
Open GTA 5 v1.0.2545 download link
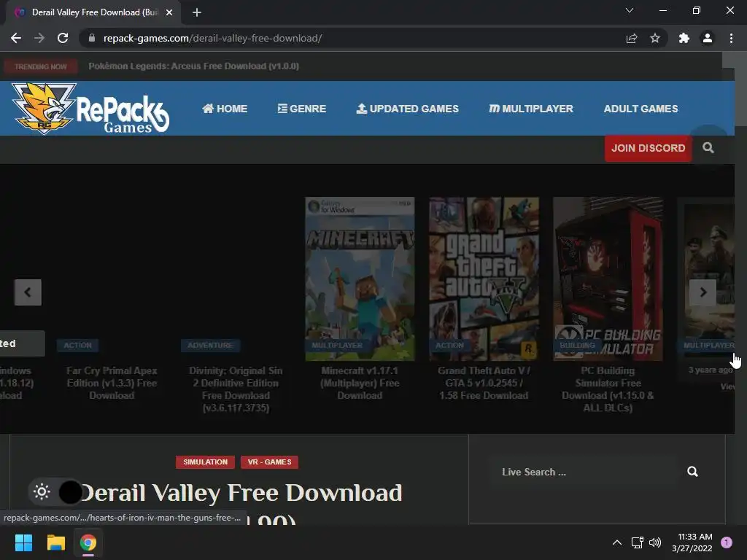click(484, 383)
